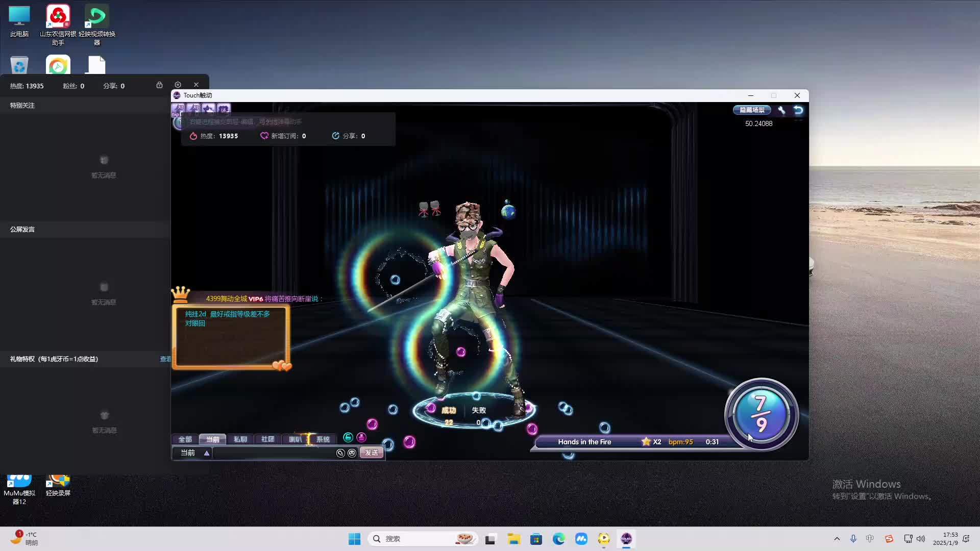Open the overlay panel gear settings icon
Image resolution: width=980 pixels, height=551 pixels.
pyautogui.click(x=178, y=85)
